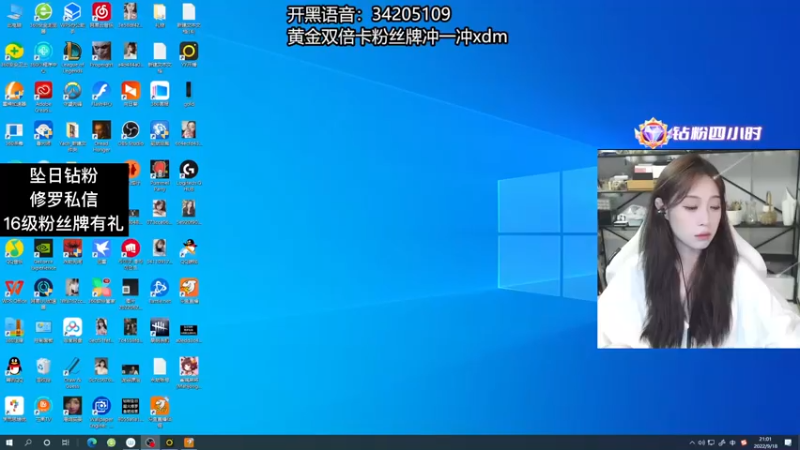Open the Windows Start menu

[9, 442]
